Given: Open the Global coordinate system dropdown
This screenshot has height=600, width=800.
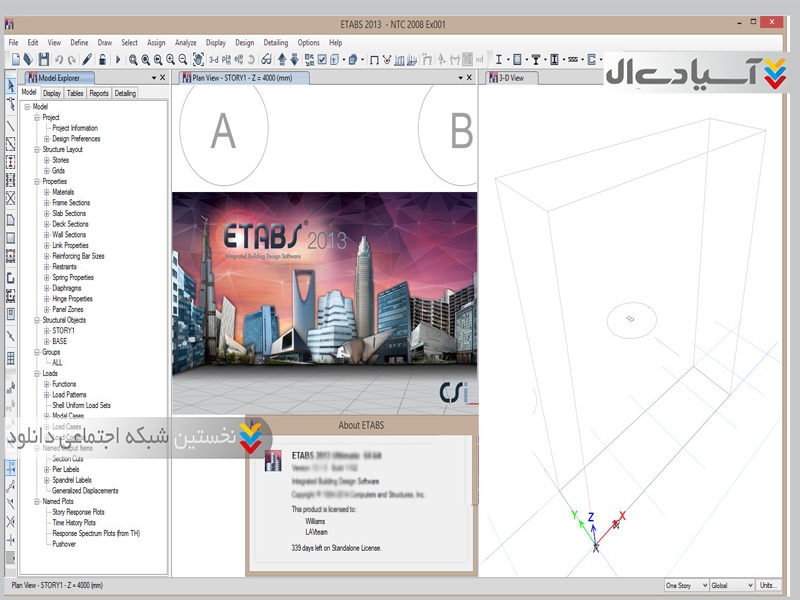Looking at the screenshot, I should tap(732, 585).
